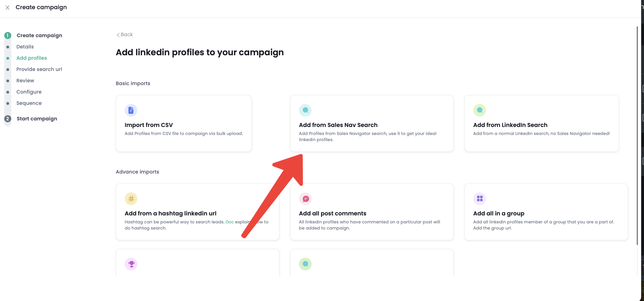Click the Start campaign step number 2
The image size is (644, 301).
pos(8,119)
